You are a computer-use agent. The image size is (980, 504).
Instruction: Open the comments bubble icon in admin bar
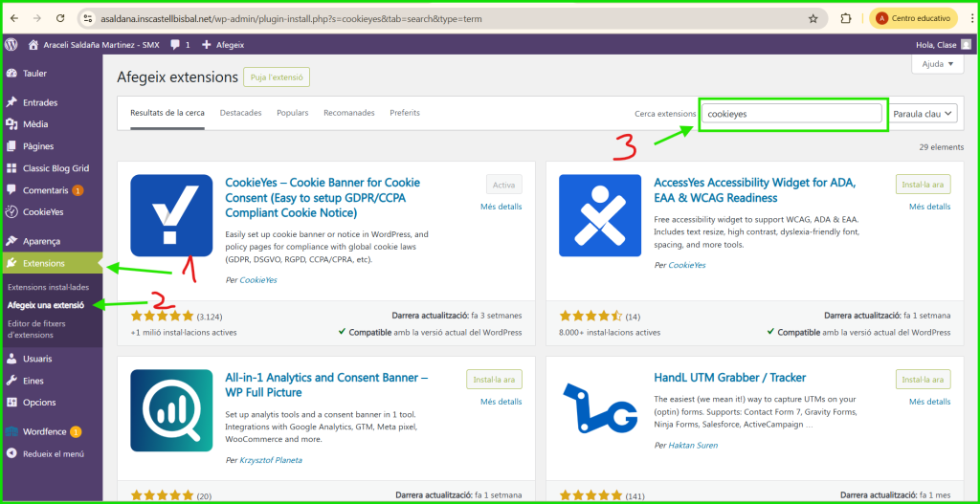click(x=177, y=44)
